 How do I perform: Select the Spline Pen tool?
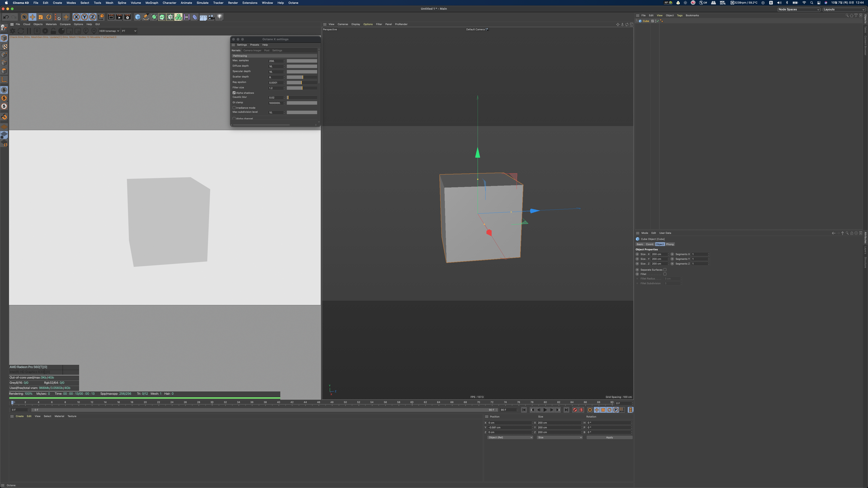(146, 17)
